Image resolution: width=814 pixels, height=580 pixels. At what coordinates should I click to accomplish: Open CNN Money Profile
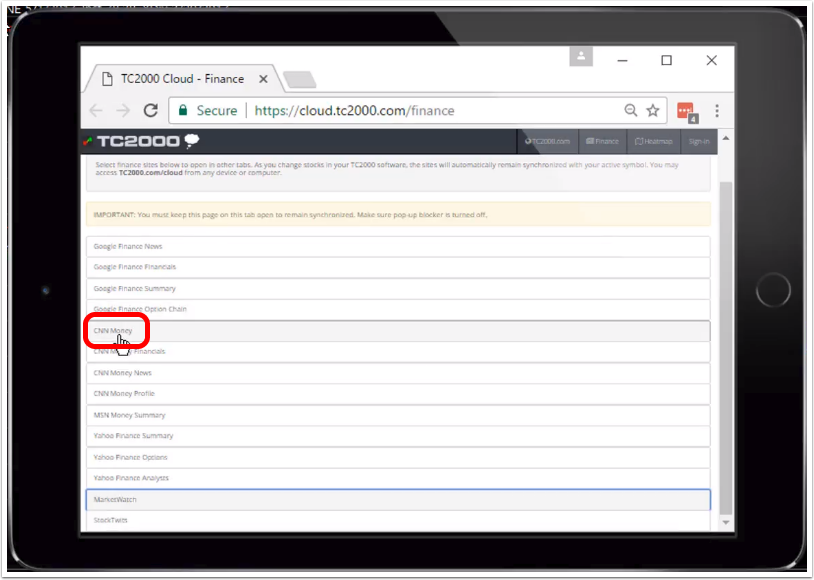(x=398, y=394)
